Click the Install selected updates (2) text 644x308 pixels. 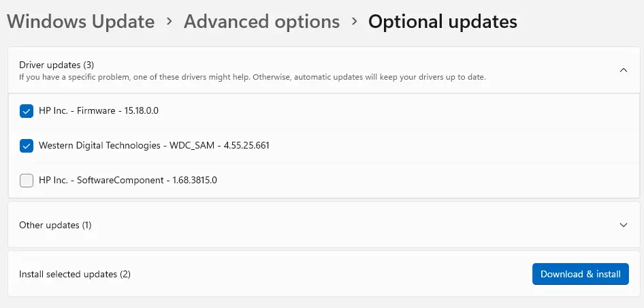[x=75, y=274]
